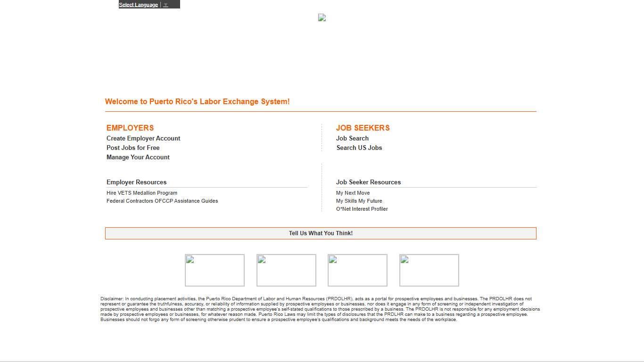Open the Tell Us What You Think feedback banner

point(321,233)
